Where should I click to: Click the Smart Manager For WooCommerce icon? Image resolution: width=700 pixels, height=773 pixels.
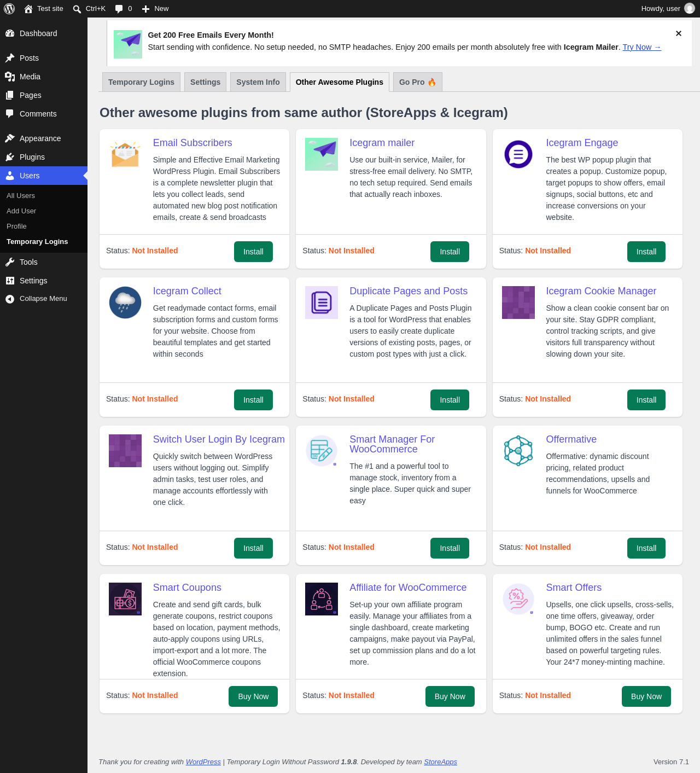(322, 451)
